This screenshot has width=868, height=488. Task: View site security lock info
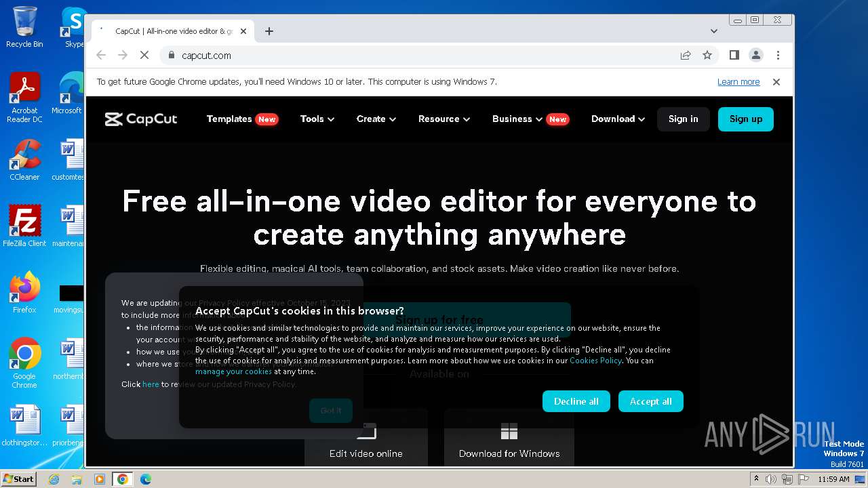(x=171, y=56)
